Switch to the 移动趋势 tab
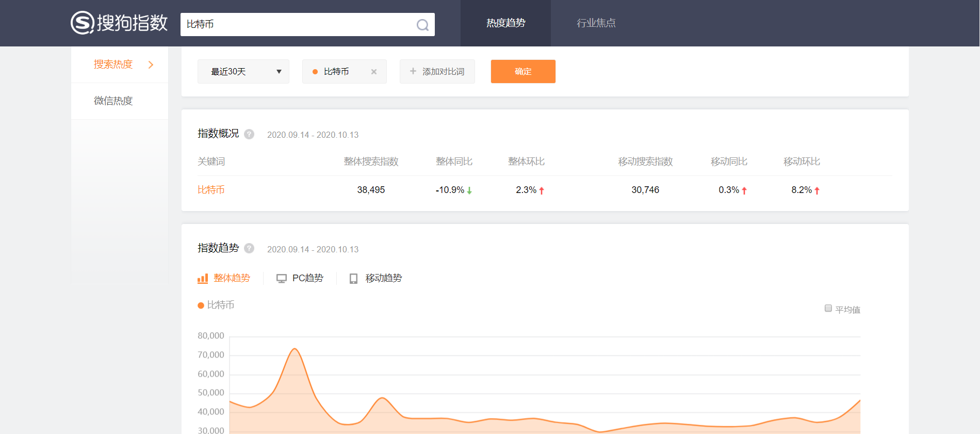 click(x=375, y=278)
